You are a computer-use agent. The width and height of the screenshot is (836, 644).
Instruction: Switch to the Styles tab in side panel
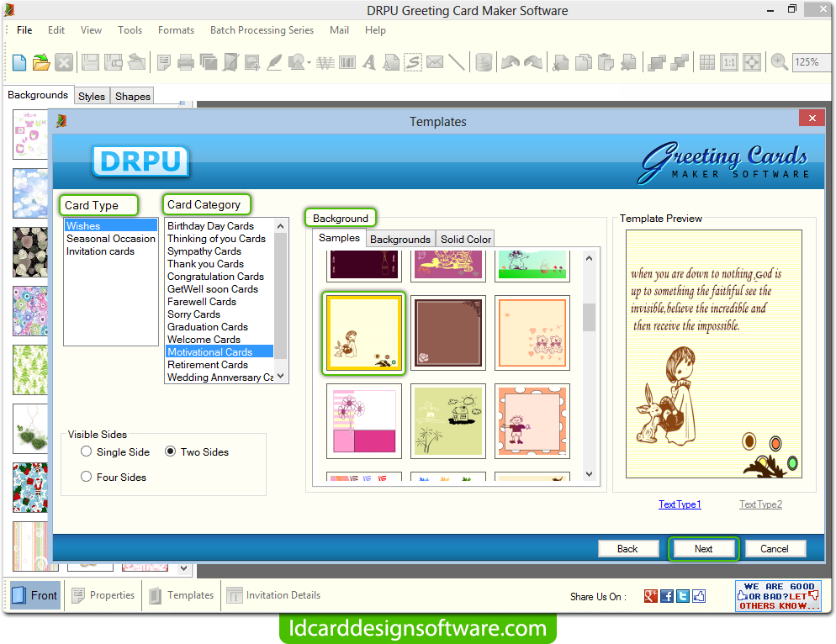click(92, 97)
